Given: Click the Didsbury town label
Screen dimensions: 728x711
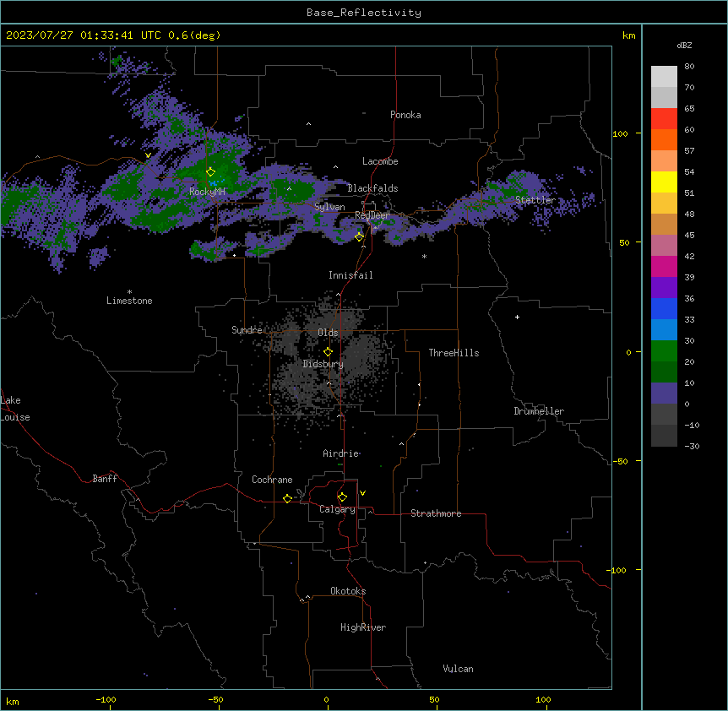Looking at the screenshot, I should point(323,364).
